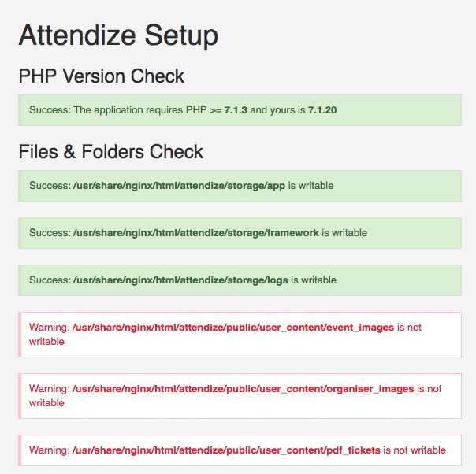
Task: Click the user_content/organiser_images path
Action: click(x=243, y=389)
